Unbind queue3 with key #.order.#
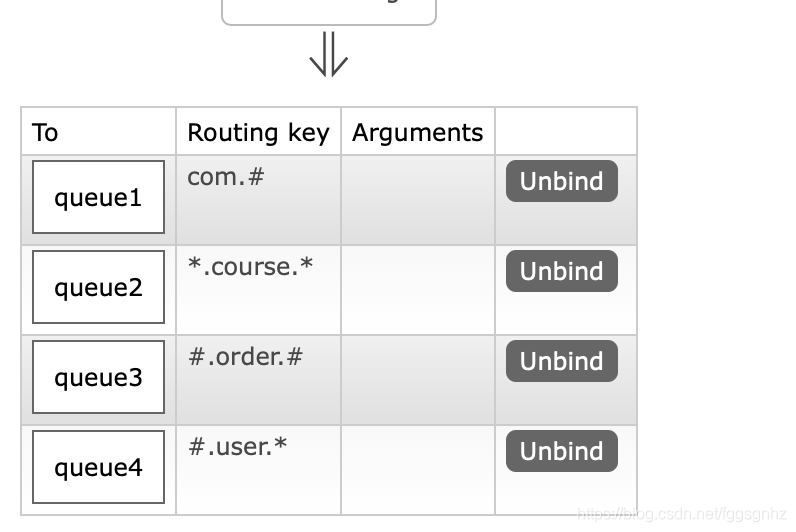 coord(561,361)
